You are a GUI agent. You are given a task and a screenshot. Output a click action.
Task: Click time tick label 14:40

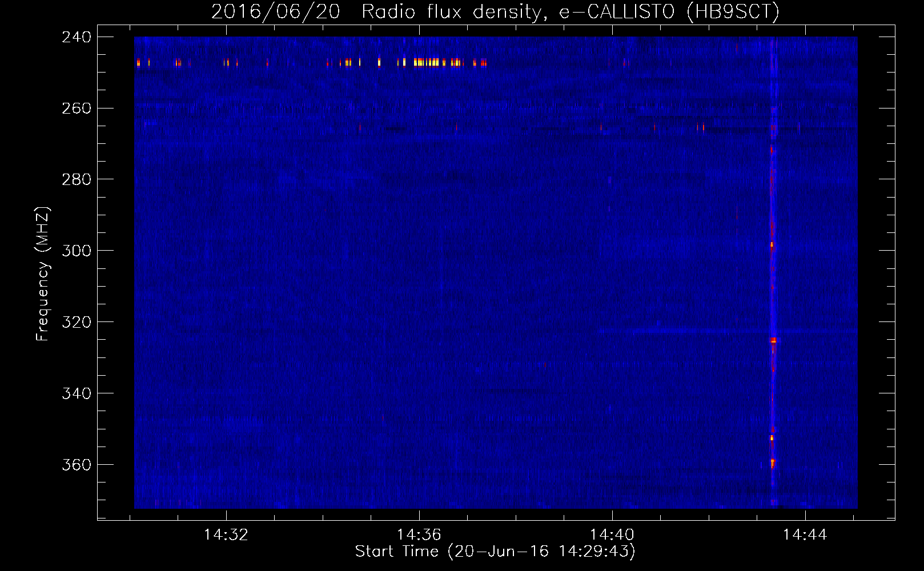click(612, 535)
